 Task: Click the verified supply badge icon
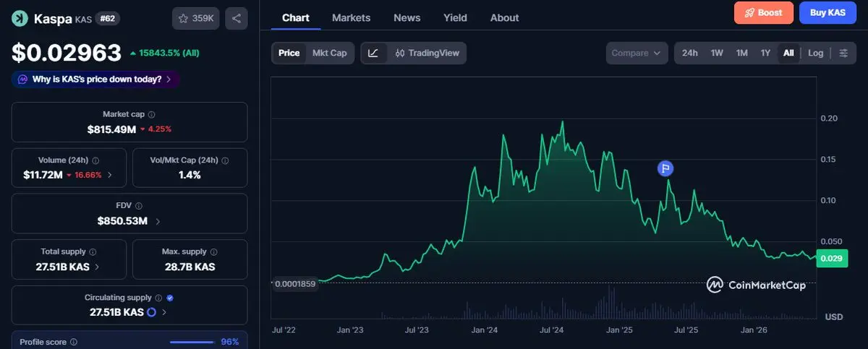[170, 298]
